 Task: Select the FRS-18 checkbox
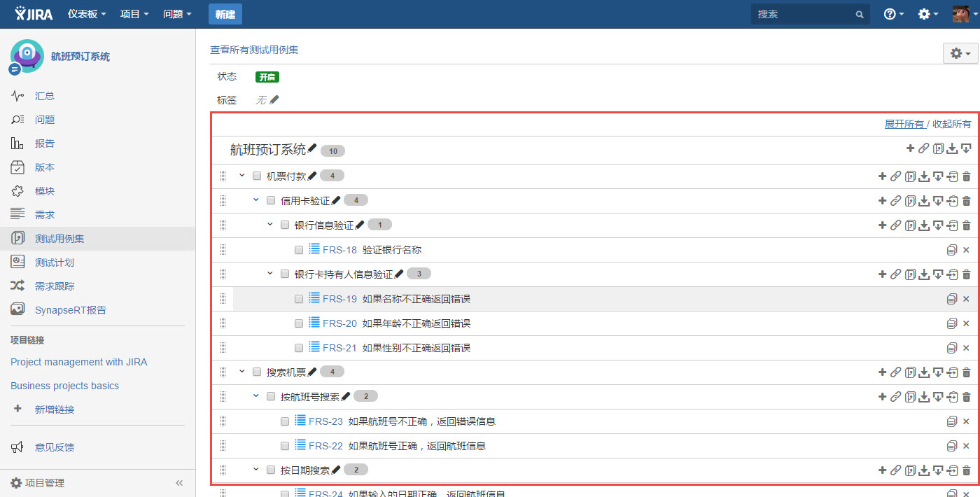tap(299, 250)
